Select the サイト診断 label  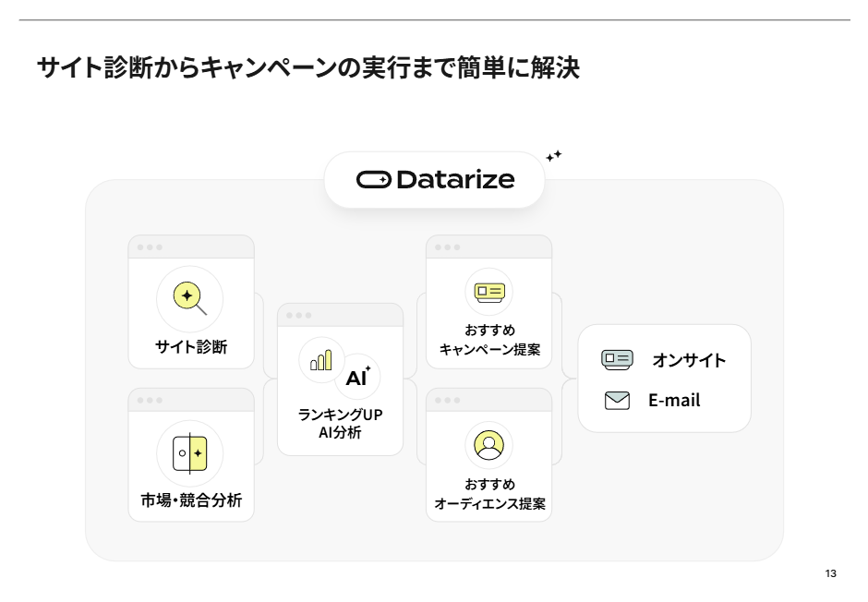tap(191, 347)
